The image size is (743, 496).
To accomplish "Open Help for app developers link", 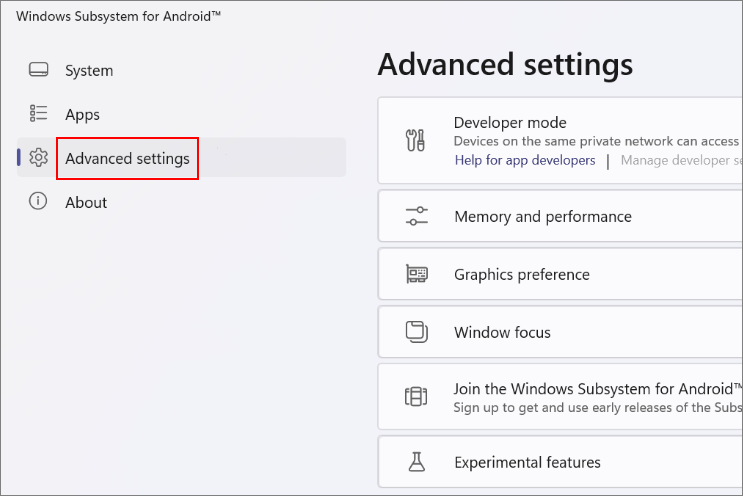I will point(525,161).
